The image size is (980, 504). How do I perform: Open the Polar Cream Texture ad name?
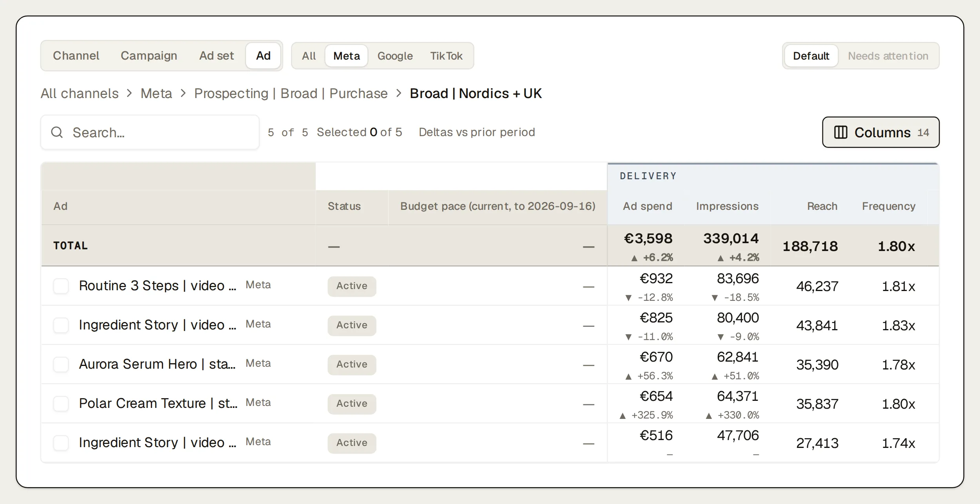pos(158,403)
